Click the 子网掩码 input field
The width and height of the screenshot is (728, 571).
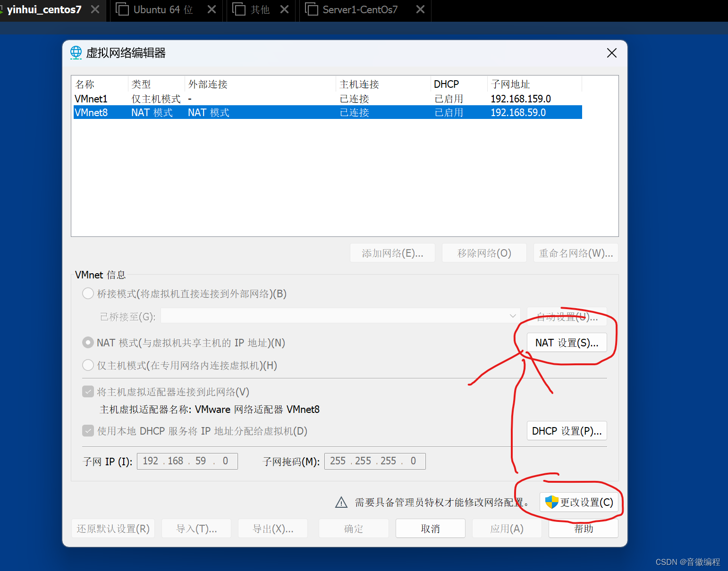pyautogui.click(x=375, y=461)
